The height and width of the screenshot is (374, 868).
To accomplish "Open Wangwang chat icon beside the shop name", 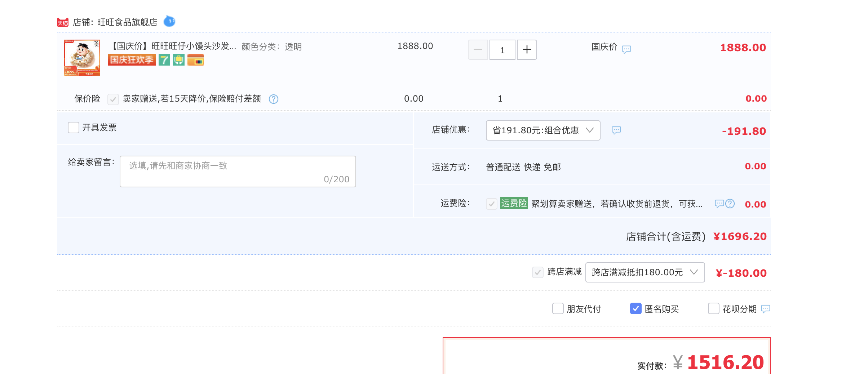I will coord(169,22).
